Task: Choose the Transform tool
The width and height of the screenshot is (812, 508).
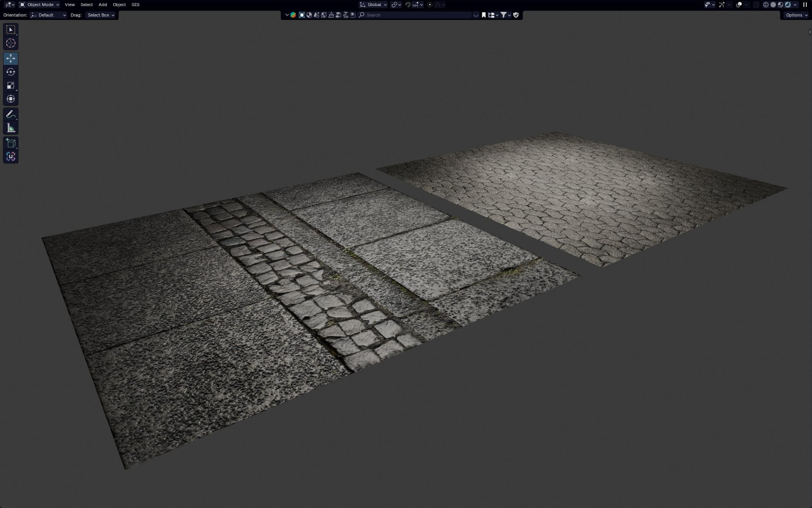Action: (11, 99)
